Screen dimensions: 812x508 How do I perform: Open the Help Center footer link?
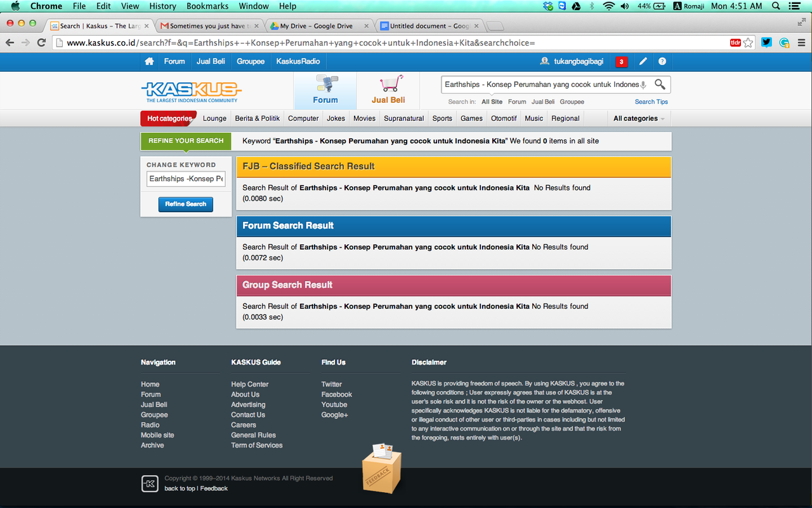[250, 384]
